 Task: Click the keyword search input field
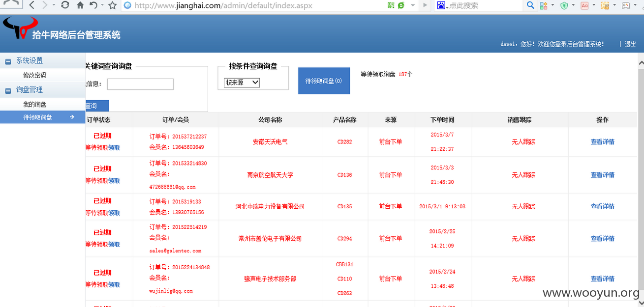pyautogui.click(x=140, y=84)
